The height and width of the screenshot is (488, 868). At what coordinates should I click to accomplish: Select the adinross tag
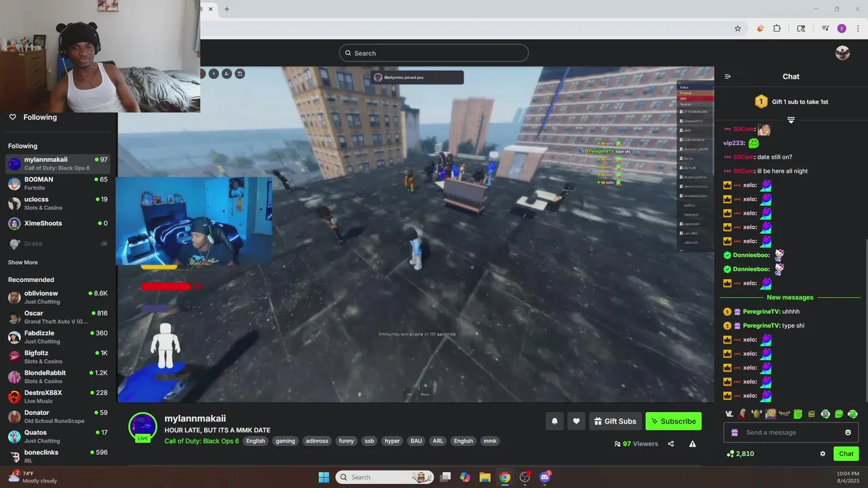coord(317,441)
